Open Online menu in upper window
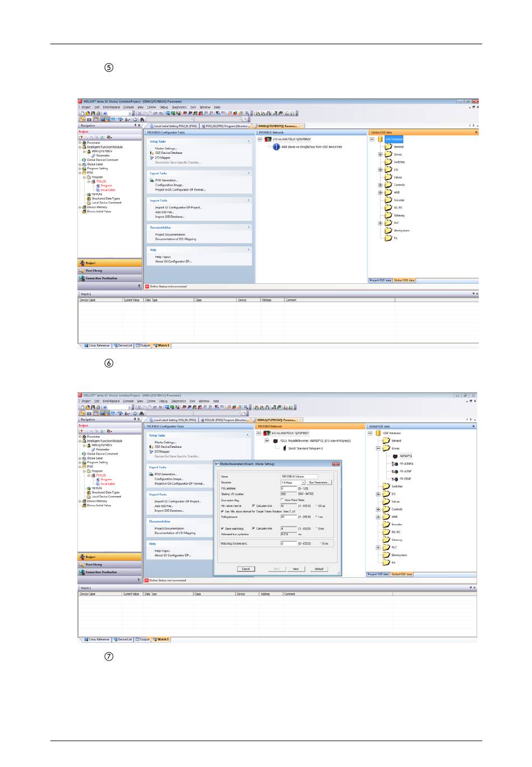The width and height of the screenshot is (532, 767). [x=152, y=107]
